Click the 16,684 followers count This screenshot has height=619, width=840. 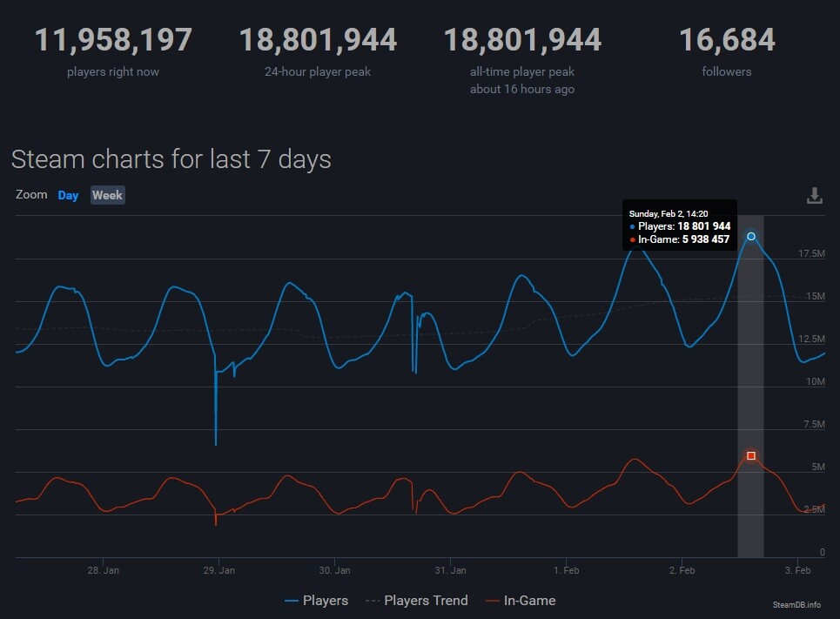pyautogui.click(x=726, y=40)
